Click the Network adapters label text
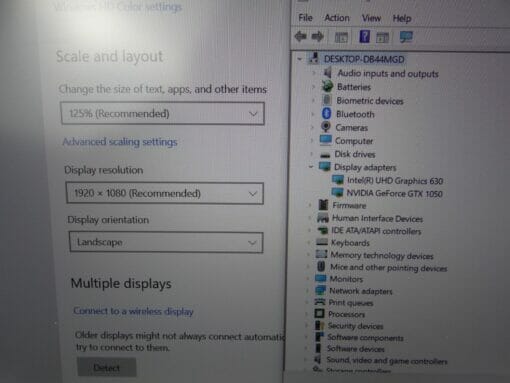The width and height of the screenshot is (510, 383). click(x=361, y=291)
